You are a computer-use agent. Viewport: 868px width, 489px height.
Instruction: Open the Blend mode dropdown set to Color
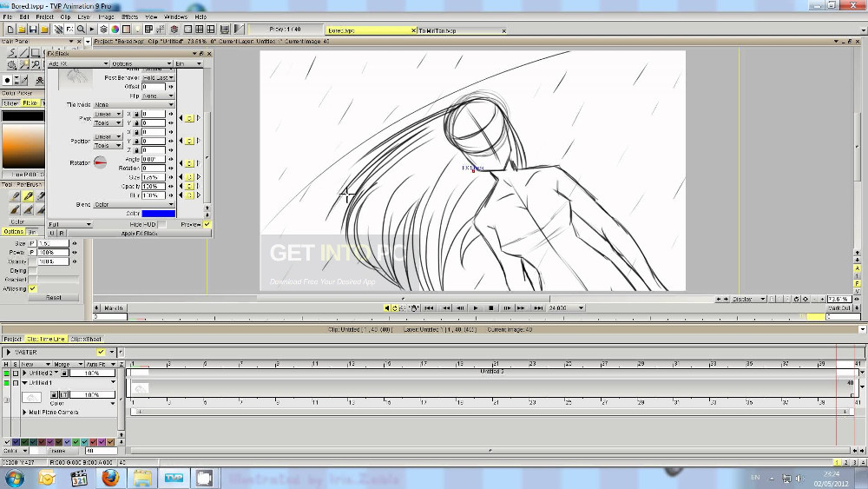click(x=134, y=204)
